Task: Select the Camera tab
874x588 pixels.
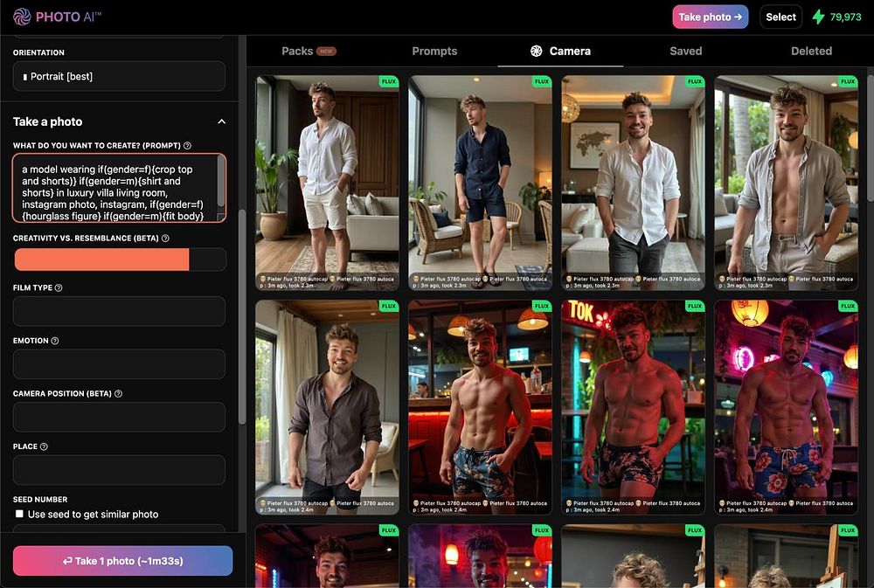Action: point(560,51)
